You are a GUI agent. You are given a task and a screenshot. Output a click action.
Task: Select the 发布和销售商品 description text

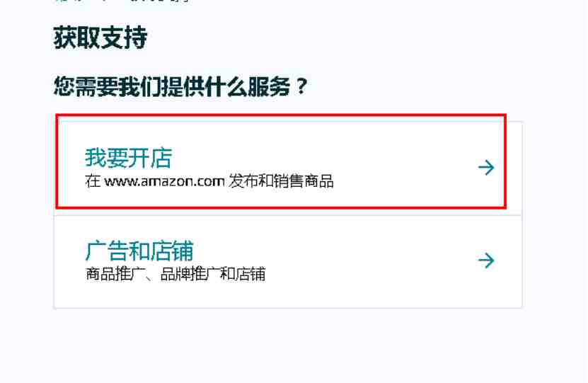click(281, 181)
